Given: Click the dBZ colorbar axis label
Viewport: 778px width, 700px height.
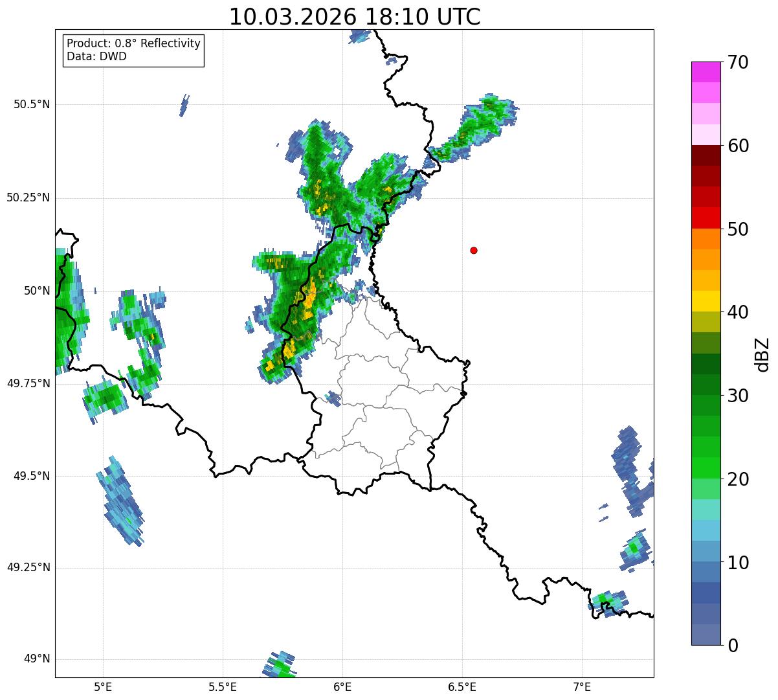Looking at the screenshot, I should [762, 354].
